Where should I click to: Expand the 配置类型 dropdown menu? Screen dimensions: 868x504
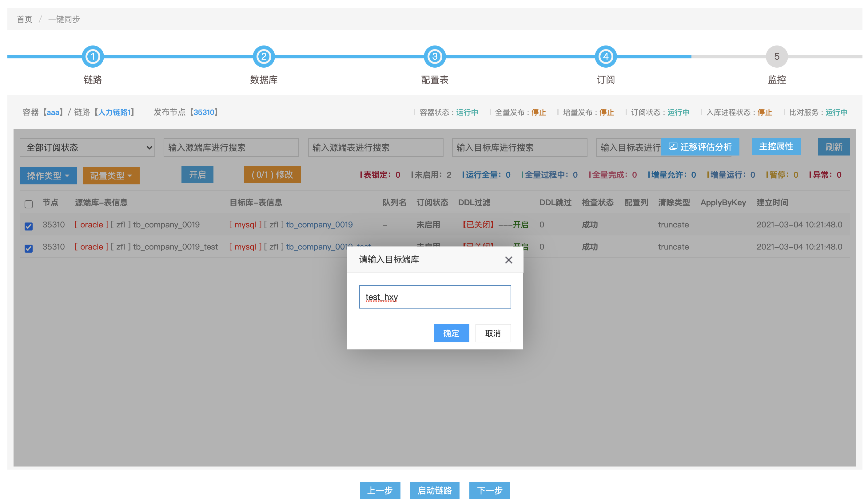pos(111,176)
